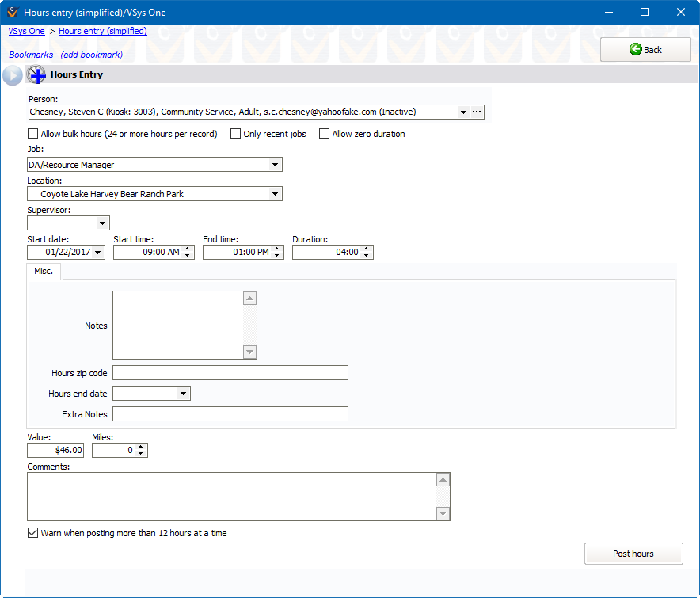Open the person lookup ellipsis button
This screenshot has height=598, width=700.
pyautogui.click(x=477, y=112)
